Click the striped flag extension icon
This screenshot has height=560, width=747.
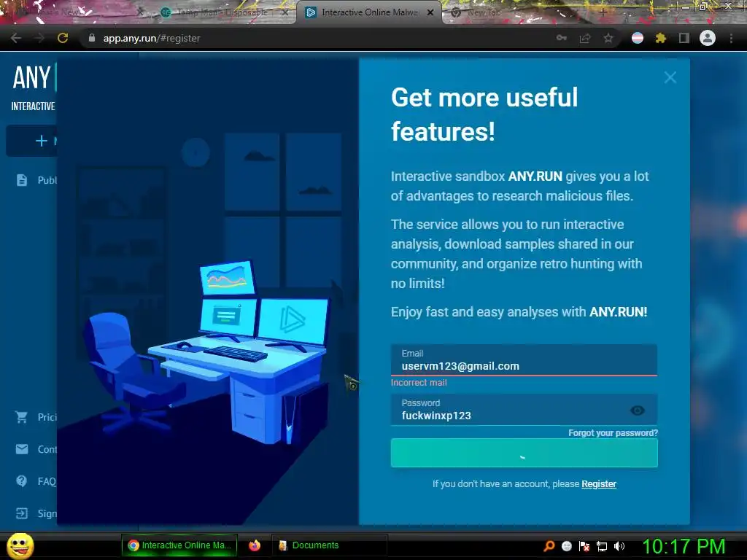tap(638, 38)
